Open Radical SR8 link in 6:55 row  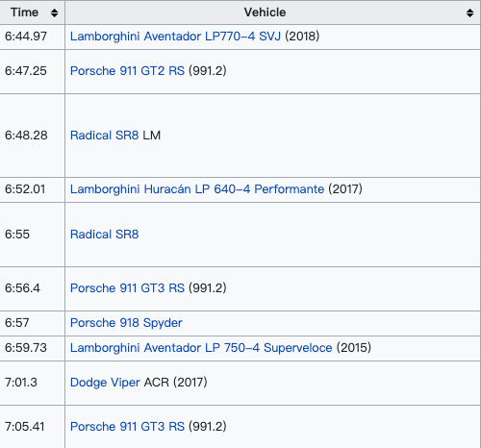tap(104, 235)
